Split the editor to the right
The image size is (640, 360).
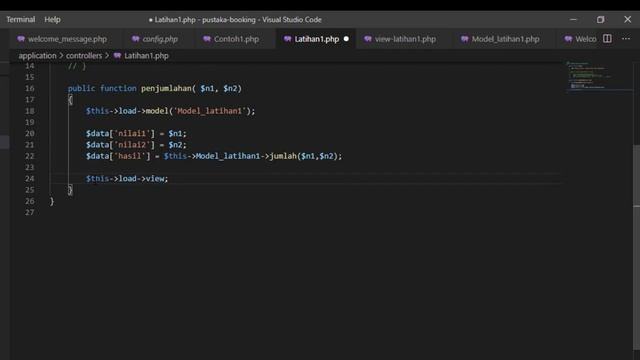[x=607, y=38]
